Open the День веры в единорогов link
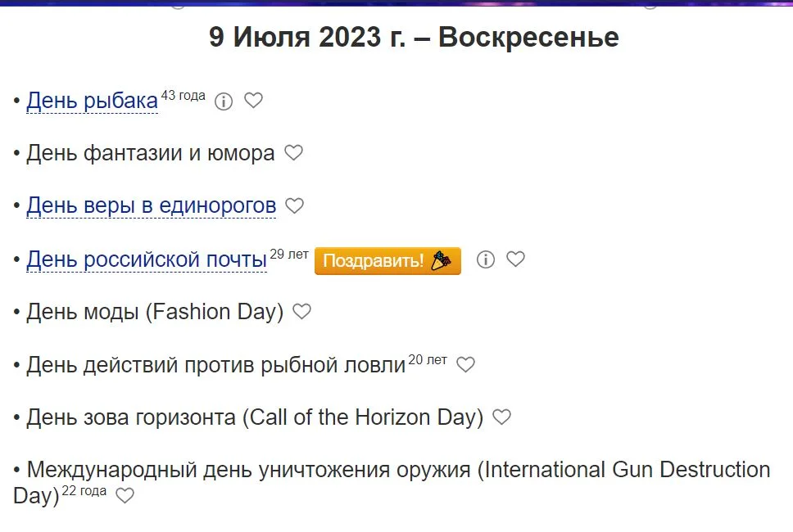The width and height of the screenshot is (793, 532). point(150,205)
